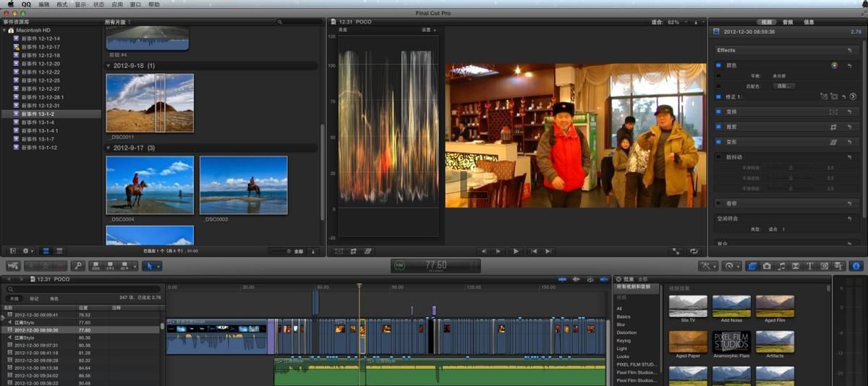Screen dimensions: 868x386
Task: Open the Transitions browser
Action: click(796, 266)
